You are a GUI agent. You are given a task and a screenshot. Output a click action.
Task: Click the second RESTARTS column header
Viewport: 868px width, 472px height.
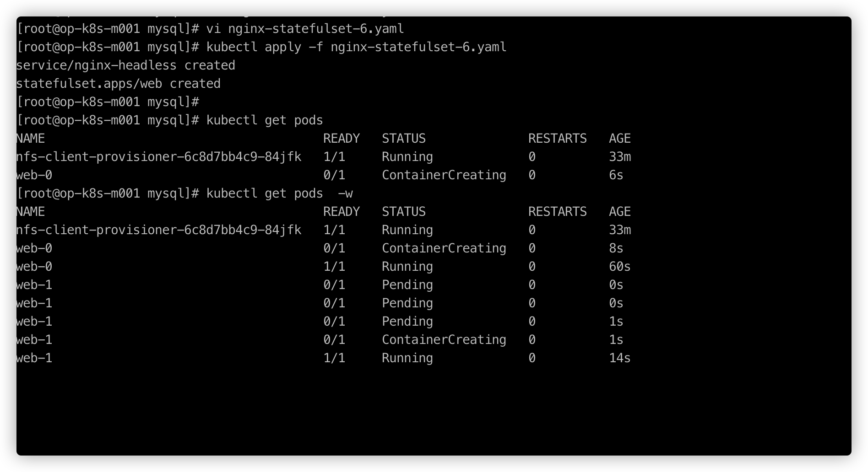(558, 212)
